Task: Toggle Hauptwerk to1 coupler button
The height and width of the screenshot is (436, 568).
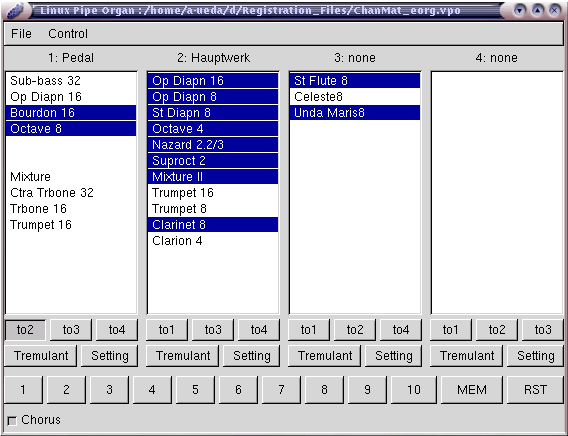Action: pos(167,330)
